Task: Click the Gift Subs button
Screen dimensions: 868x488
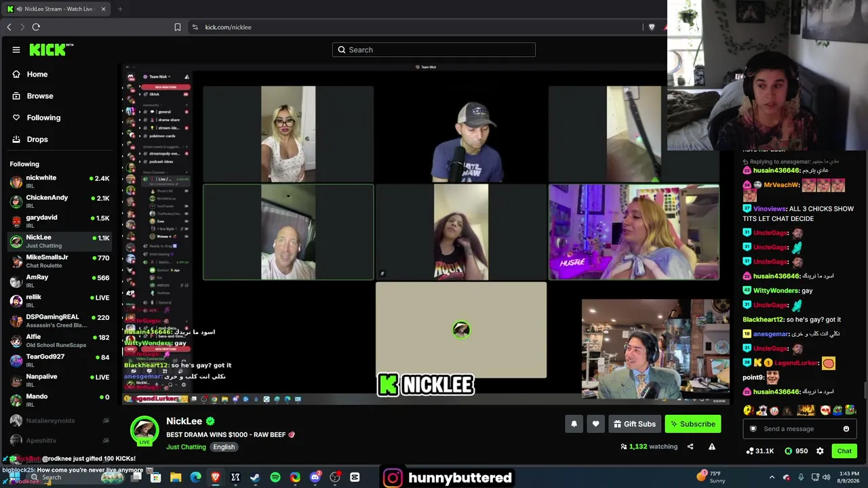Action: click(635, 424)
